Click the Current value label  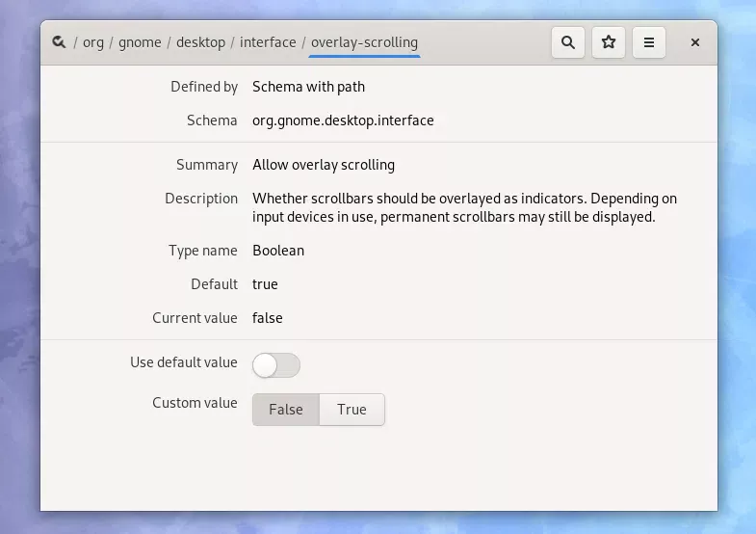[195, 318]
